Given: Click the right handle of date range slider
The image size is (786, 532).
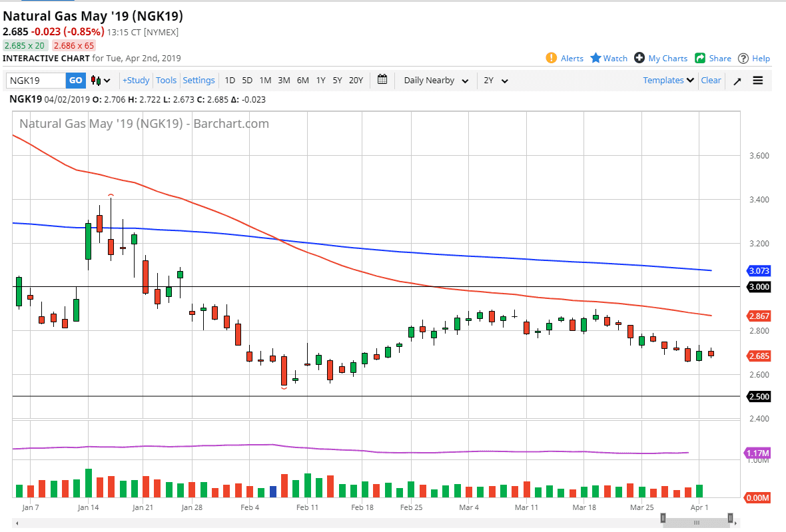Looking at the screenshot, I should tap(731, 518).
